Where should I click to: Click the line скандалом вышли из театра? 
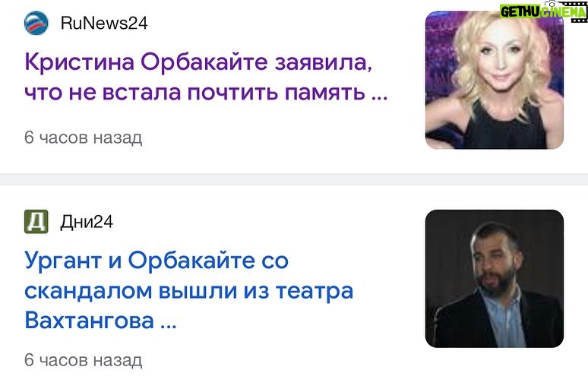189,291
